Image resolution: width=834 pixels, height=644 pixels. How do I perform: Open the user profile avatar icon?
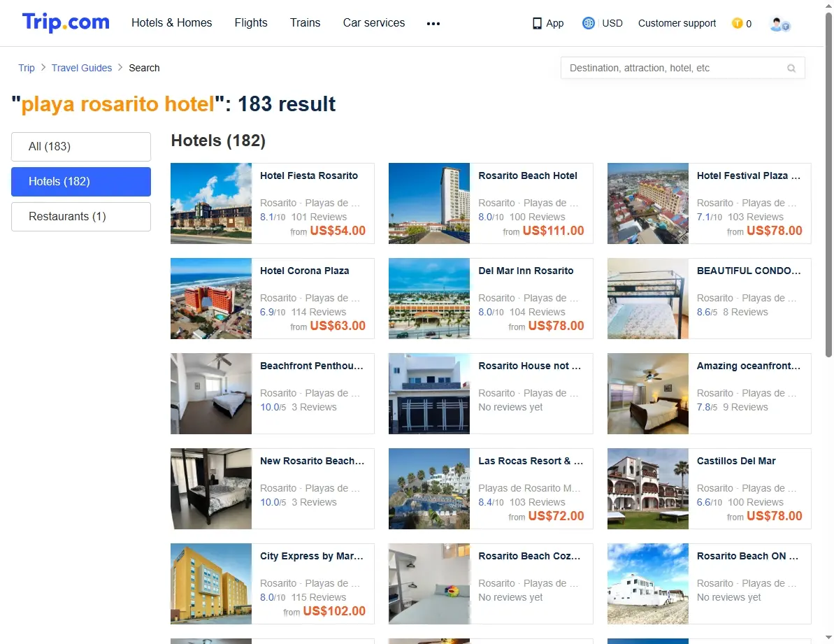point(779,24)
